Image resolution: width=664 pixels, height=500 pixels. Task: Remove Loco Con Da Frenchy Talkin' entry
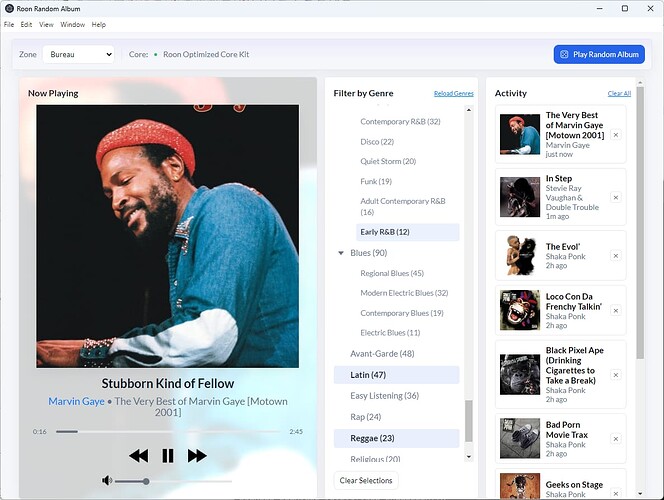[616, 310]
